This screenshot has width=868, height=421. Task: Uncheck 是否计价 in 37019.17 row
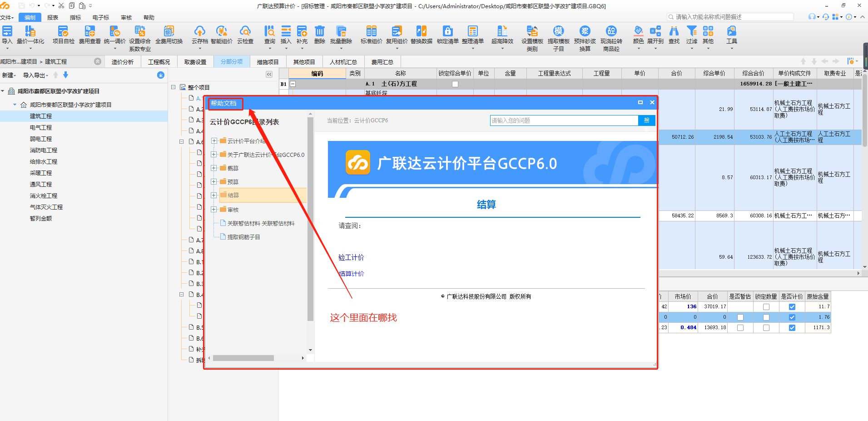(792, 307)
